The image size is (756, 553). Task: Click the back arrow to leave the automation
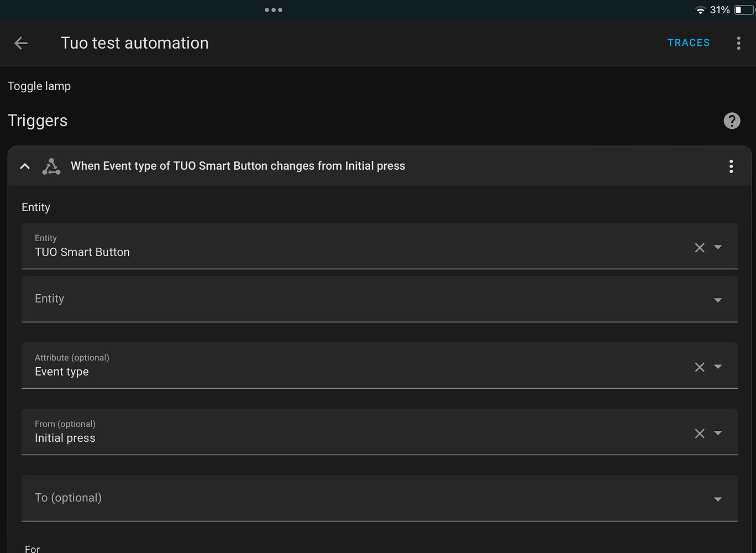20,43
